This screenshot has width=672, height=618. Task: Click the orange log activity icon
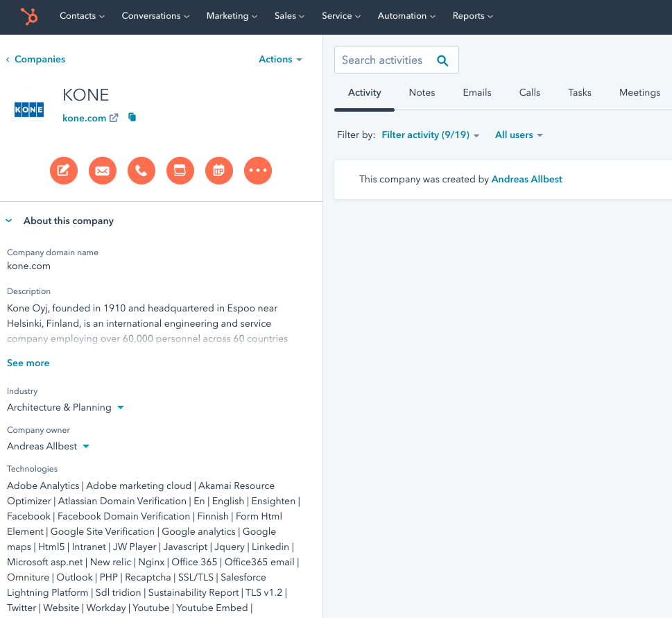tap(180, 171)
